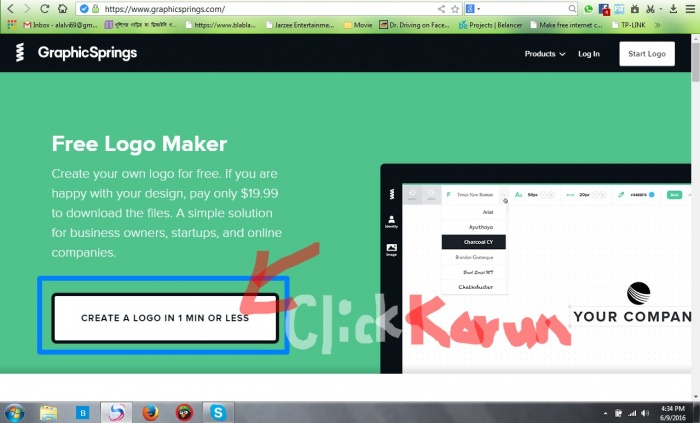Click the Log In link

point(589,54)
